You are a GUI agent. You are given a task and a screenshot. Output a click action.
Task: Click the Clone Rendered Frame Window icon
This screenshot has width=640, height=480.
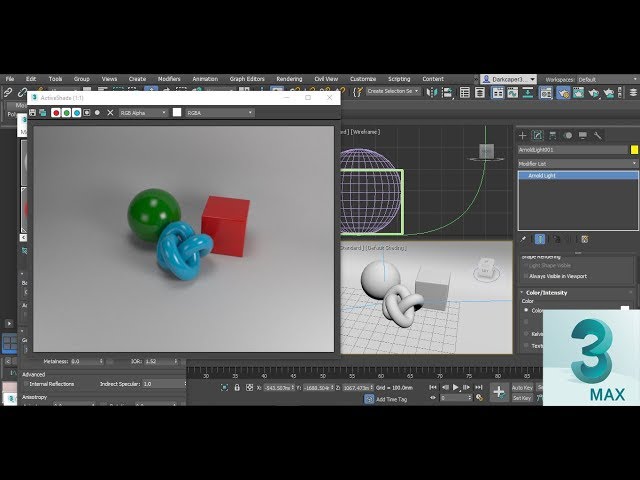click(x=42, y=113)
